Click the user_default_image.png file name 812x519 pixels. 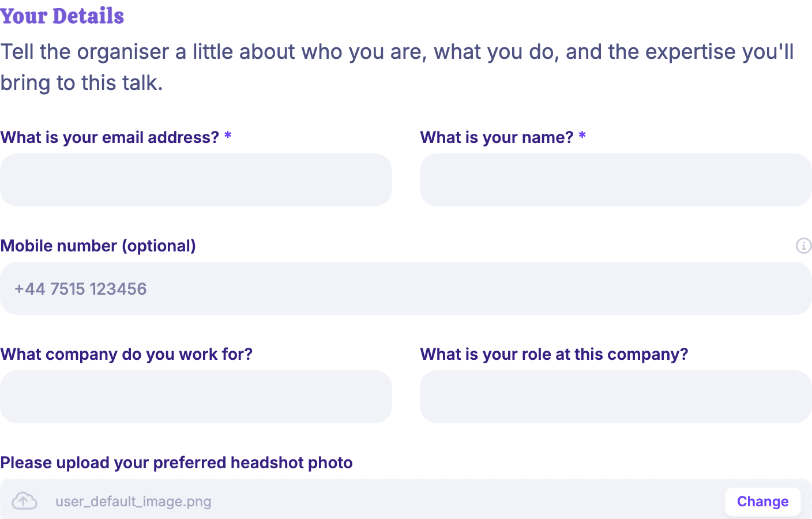pos(133,502)
